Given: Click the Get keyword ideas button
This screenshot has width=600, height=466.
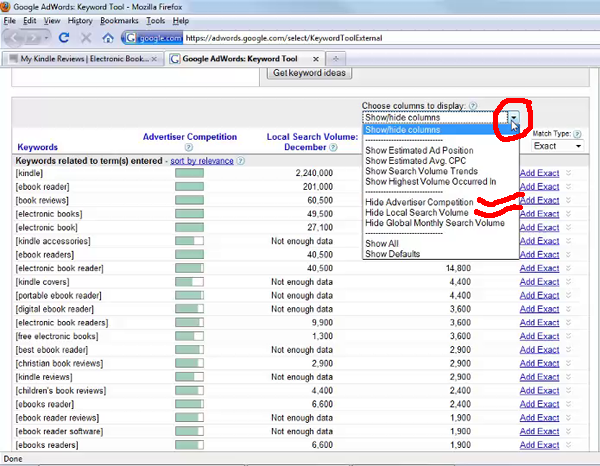Looking at the screenshot, I should pyautogui.click(x=309, y=73).
